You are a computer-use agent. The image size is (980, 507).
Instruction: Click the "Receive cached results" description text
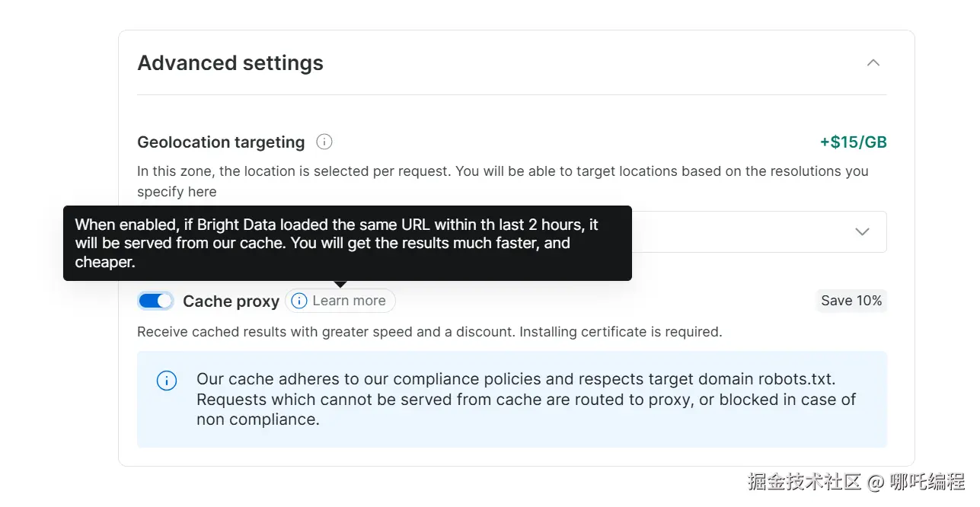[x=429, y=332]
